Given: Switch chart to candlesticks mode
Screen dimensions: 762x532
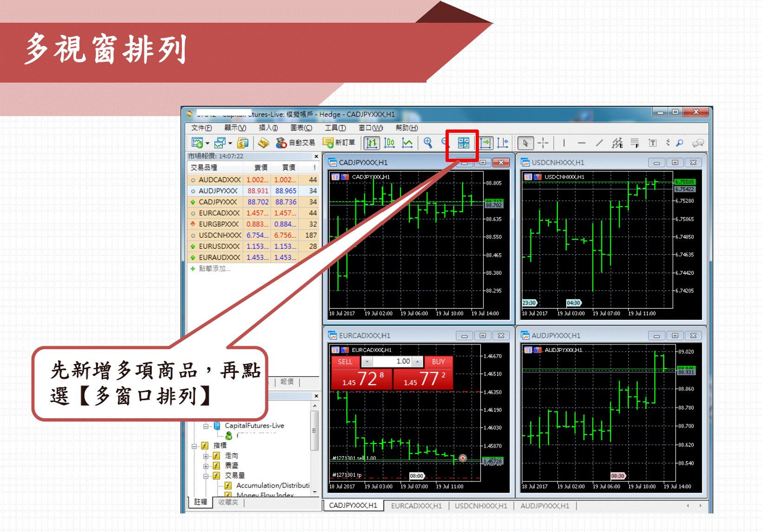Looking at the screenshot, I should [389, 143].
